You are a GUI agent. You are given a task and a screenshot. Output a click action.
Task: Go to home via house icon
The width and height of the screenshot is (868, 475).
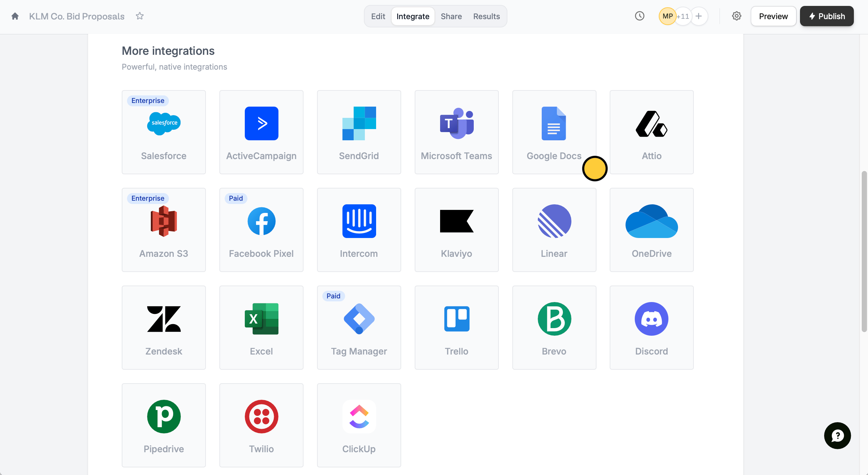point(15,16)
